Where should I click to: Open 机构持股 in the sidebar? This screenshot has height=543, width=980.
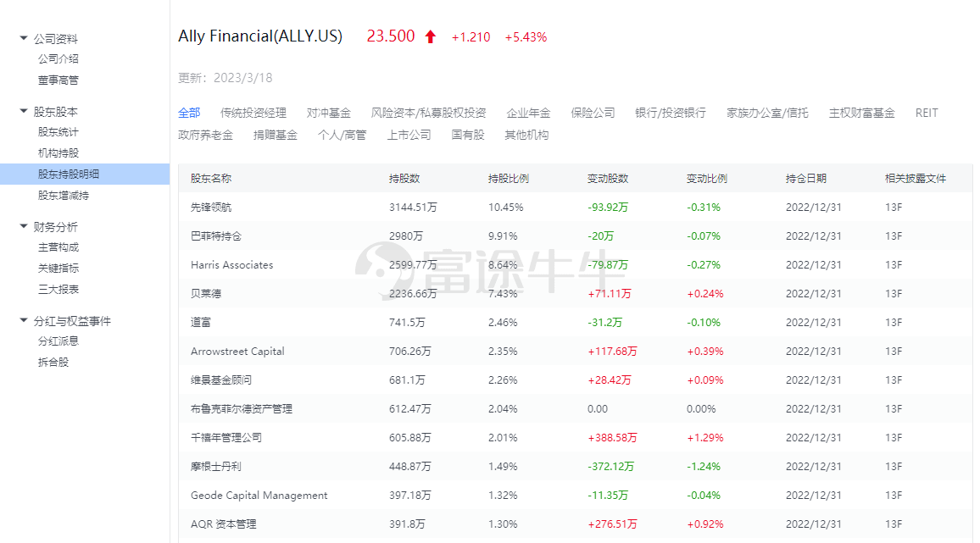(x=58, y=153)
